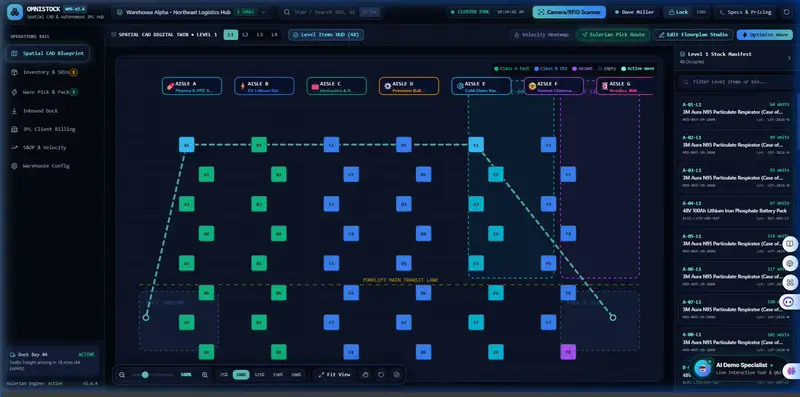
Task: Set zoom preset to 100%
Action: 241,375
